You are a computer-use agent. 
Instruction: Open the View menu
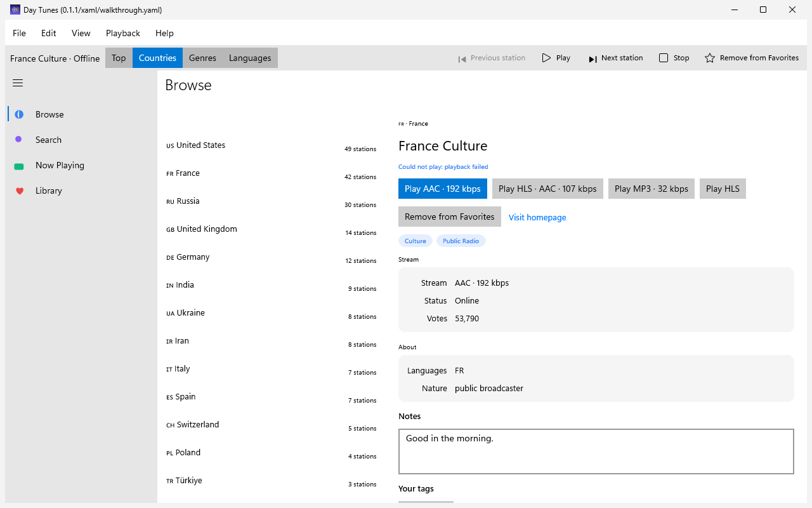pos(81,33)
